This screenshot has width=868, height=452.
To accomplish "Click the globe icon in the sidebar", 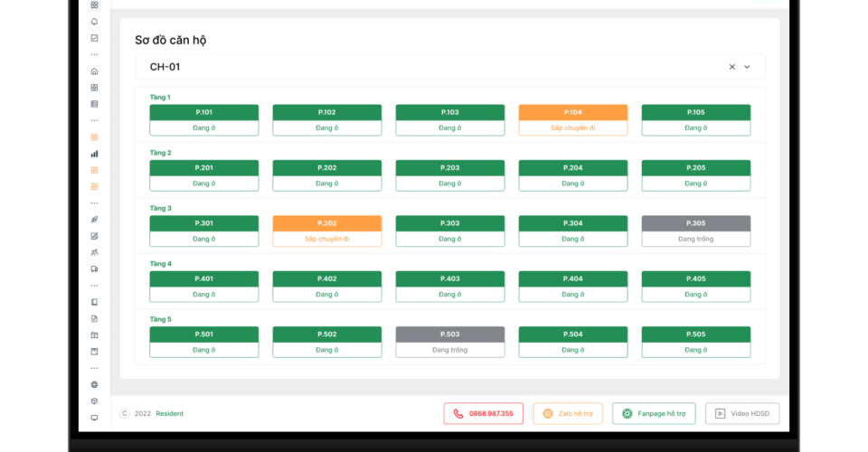I will tap(94, 384).
